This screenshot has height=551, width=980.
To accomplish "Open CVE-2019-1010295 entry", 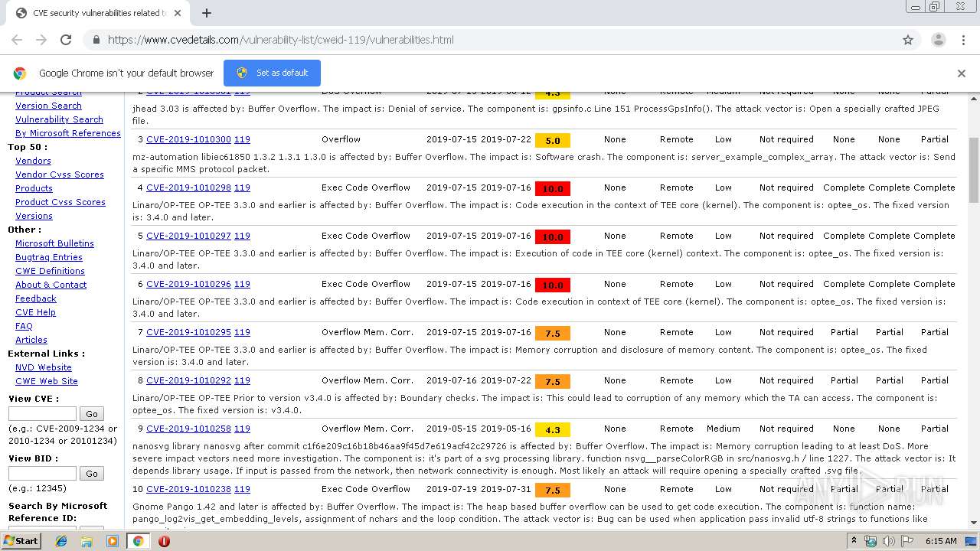I will [188, 332].
